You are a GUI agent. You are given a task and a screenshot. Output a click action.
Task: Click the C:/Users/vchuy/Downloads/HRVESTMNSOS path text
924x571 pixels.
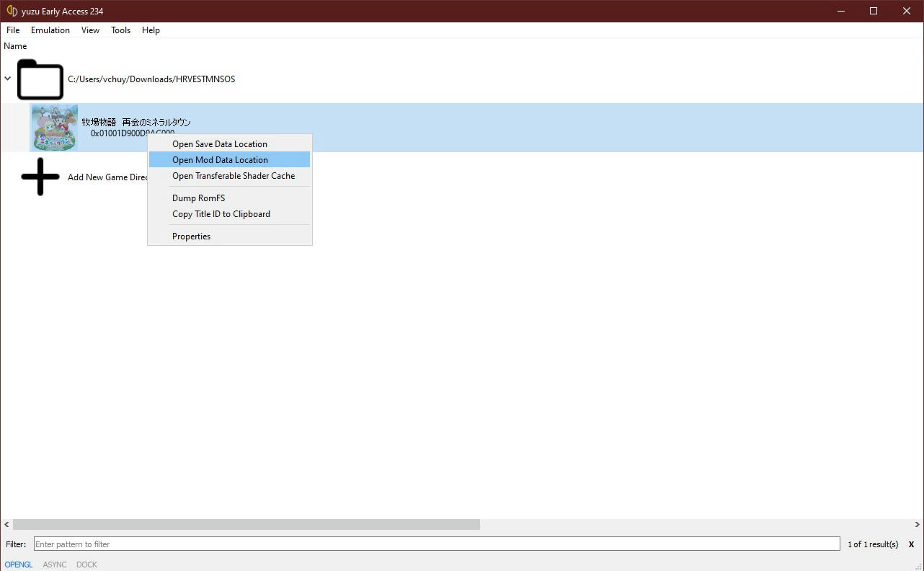click(x=151, y=79)
